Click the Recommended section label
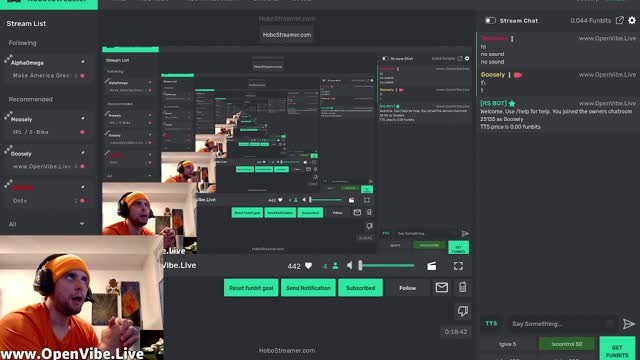The height and width of the screenshot is (360, 640). (31, 99)
